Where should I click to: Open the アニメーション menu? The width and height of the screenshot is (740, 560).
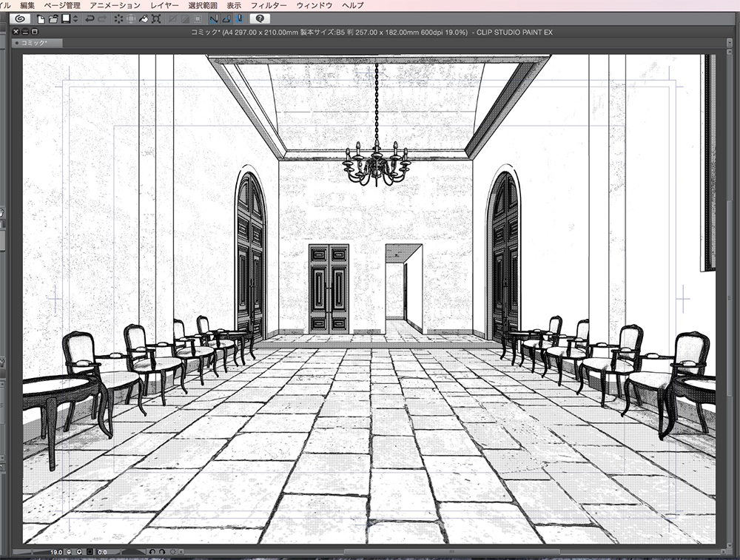115,5
